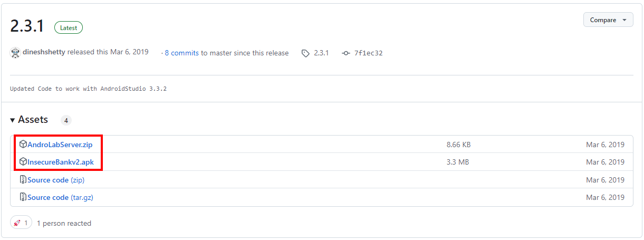The width and height of the screenshot is (644, 240).
Task: Click the tag icon beside 2.3.1
Action: 305,53
